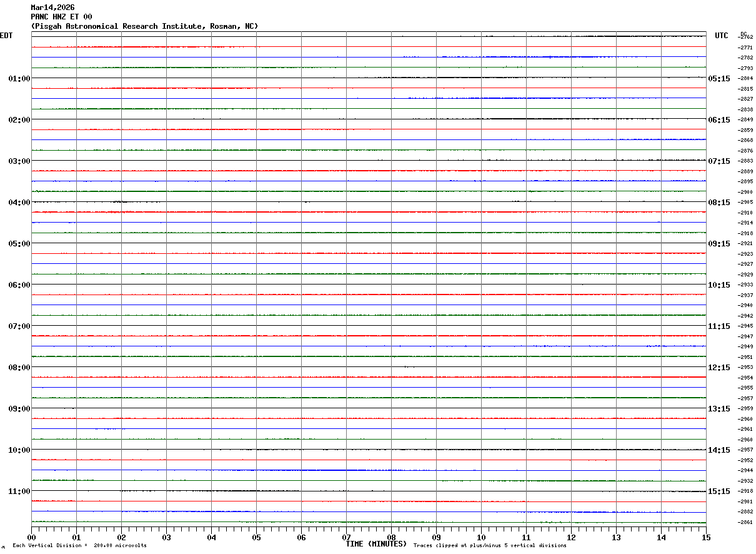Click the EDT timezone label
756x554 pixels.
pyautogui.click(x=6, y=36)
